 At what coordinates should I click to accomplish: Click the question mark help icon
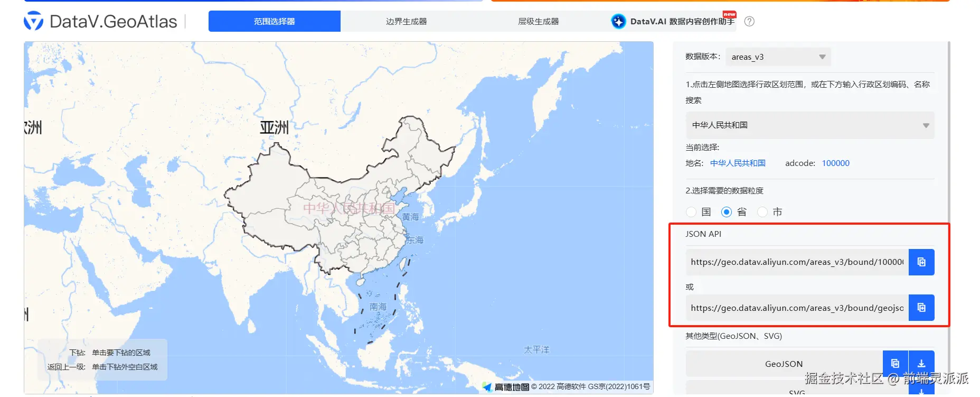tap(749, 21)
